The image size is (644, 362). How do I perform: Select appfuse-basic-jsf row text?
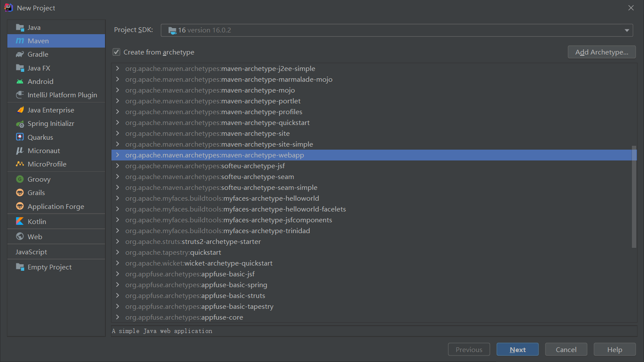tap(190, 274)
